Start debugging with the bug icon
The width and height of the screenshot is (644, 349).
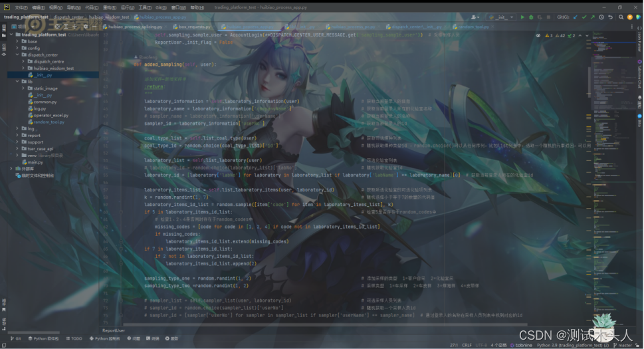pos(531,17)
